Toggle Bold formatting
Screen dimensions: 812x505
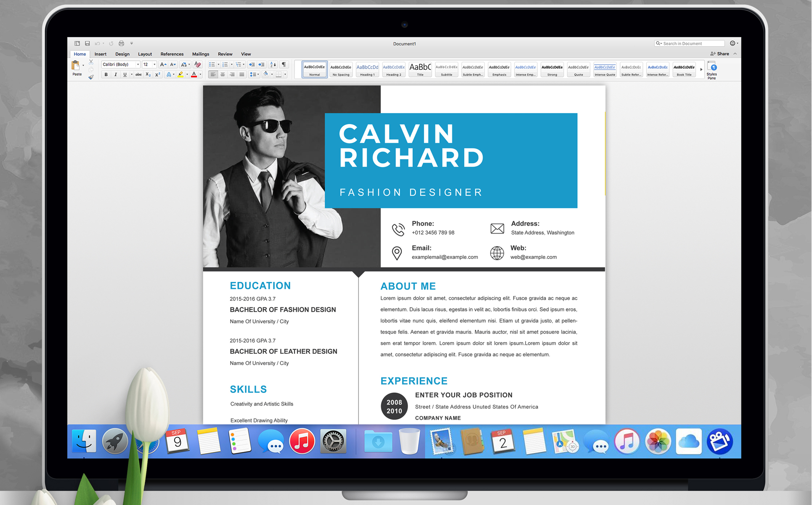point(106,74)
